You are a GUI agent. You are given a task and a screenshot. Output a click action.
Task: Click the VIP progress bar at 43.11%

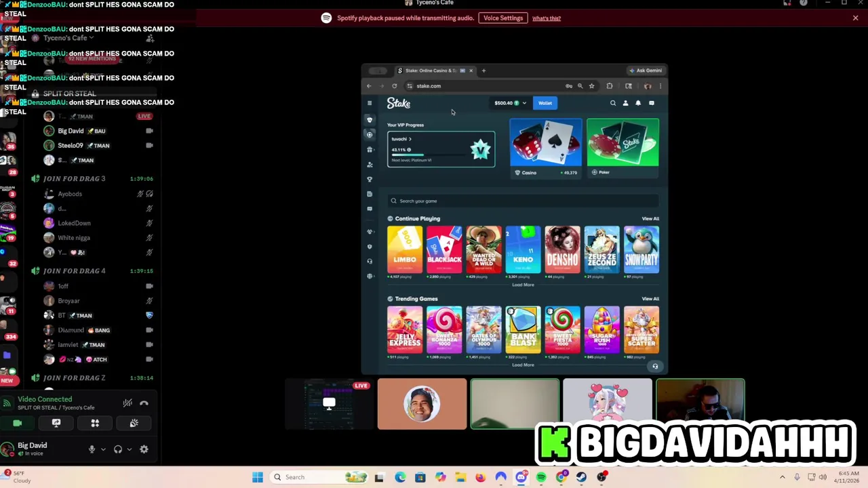(427, 155)
